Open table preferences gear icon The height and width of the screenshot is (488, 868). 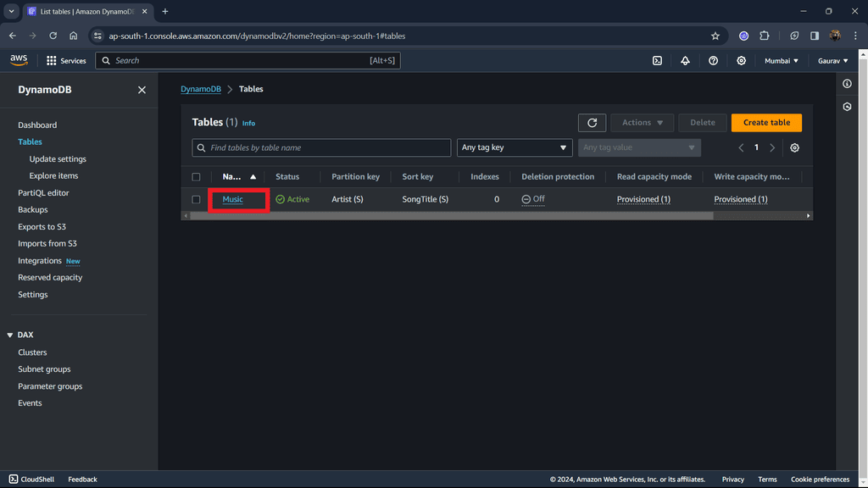pos(794,147)
